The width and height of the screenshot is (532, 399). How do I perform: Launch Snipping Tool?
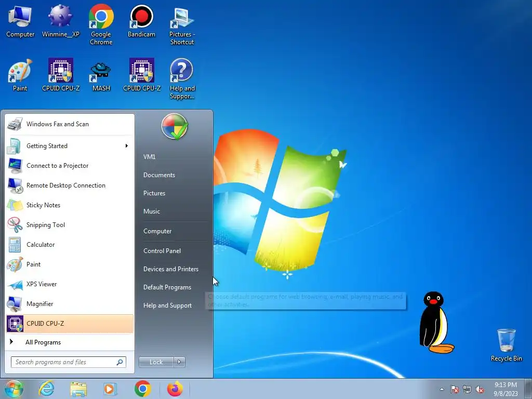[x=70, y=224]
